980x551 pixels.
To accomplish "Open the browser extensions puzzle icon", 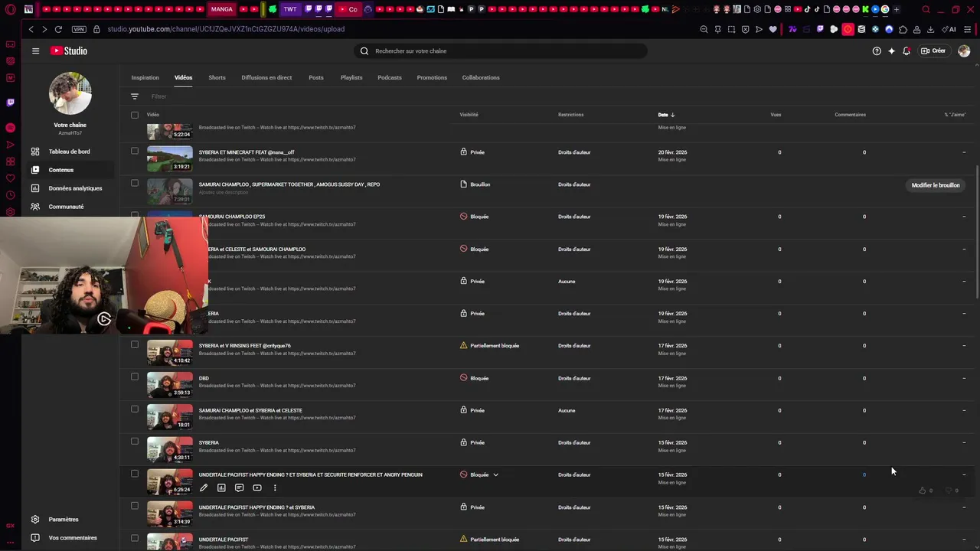I will coord(903,29).
